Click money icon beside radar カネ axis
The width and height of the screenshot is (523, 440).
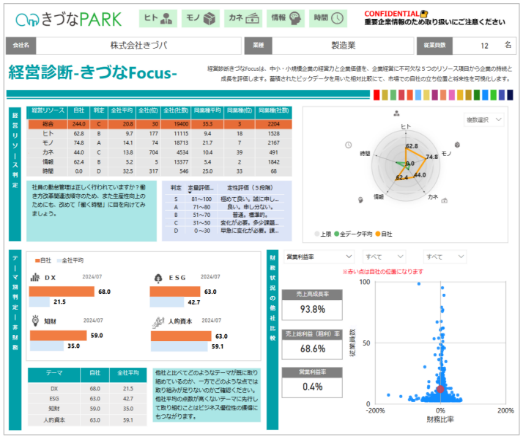444,201
